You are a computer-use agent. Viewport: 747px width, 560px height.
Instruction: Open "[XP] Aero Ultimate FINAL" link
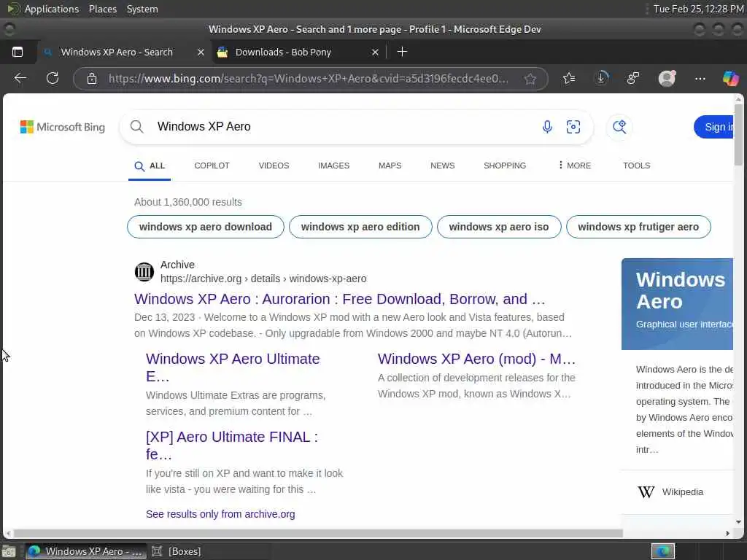pyautogui.click(x=232, y=446)
